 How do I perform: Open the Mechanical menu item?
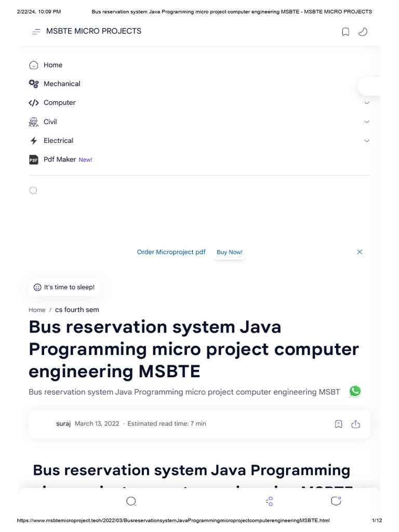coord(61,84)
